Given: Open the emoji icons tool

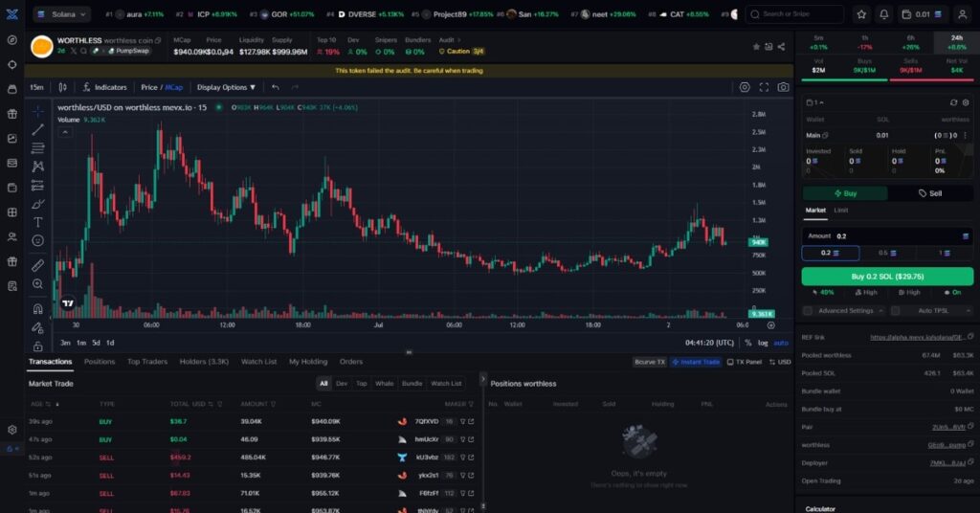Looking at the screenshot, I should pyautogui.click(x=37, y=240).
